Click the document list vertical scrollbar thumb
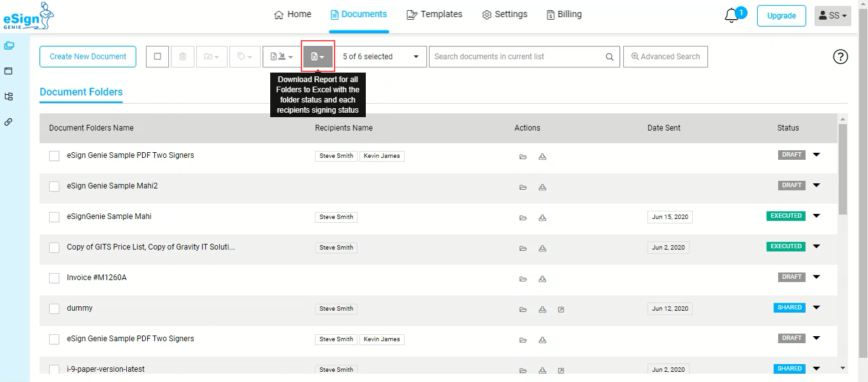This screenshot has height=382, width=868. point(843,169)
